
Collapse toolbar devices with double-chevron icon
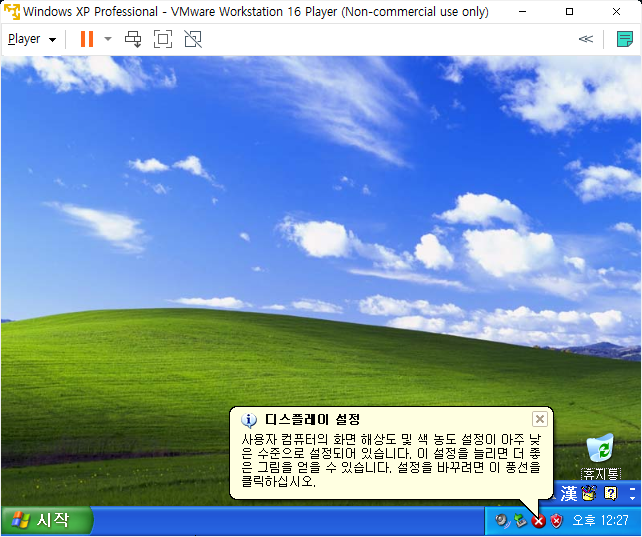click(x=585, y=39)
